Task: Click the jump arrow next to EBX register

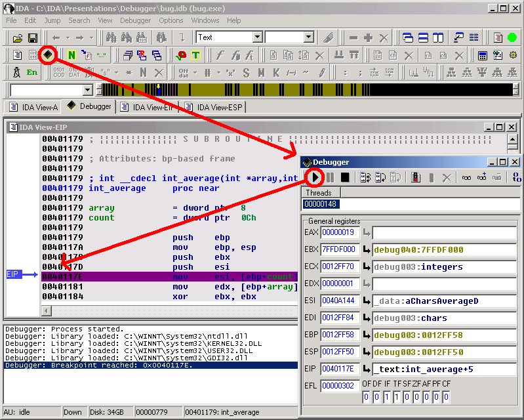Action: pos(367,249)
